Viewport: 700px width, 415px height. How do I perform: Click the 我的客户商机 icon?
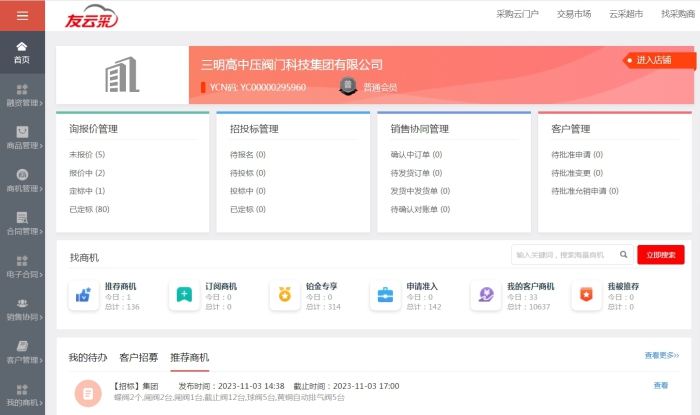click(486, 295)
